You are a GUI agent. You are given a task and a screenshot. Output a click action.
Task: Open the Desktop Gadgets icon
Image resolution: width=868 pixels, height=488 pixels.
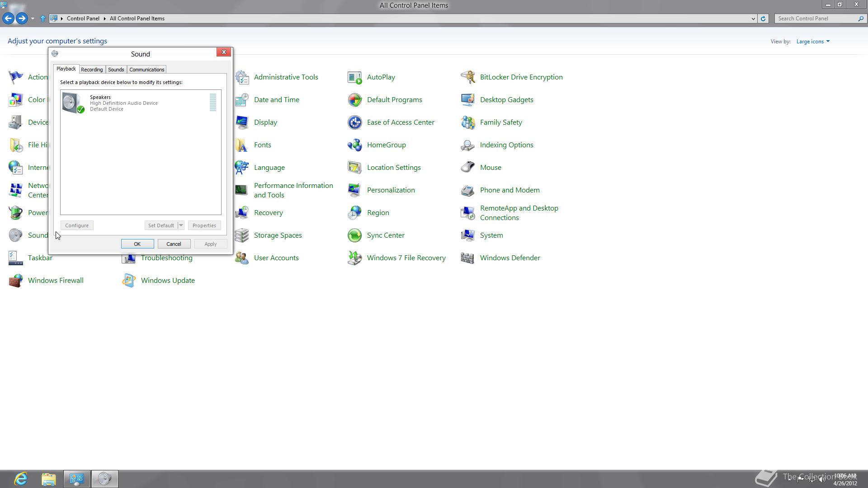pyautogui.click(x=468, y=100)
